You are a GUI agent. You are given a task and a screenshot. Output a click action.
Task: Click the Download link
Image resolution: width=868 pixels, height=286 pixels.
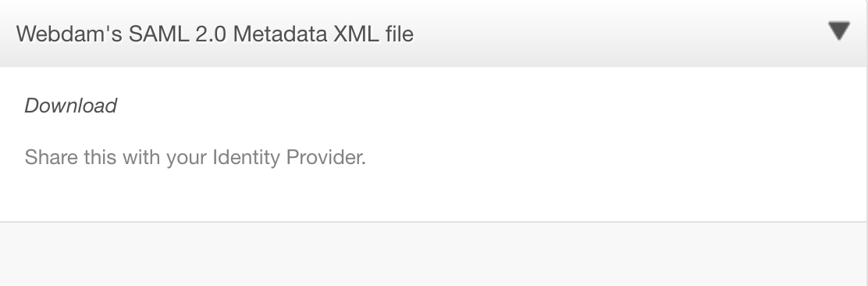pos(70,105)
